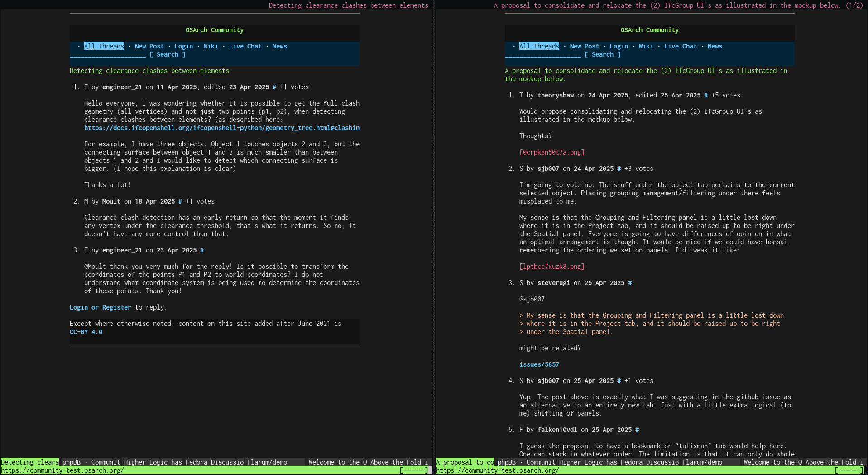The width and height of the screenshot is (868, 475).
Task: Open Wiki link in the left pane
Action: pos(211,46)
